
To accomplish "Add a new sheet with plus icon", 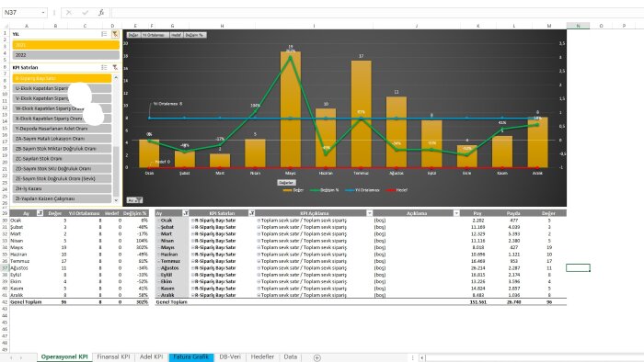I will (x=317, y=358).
